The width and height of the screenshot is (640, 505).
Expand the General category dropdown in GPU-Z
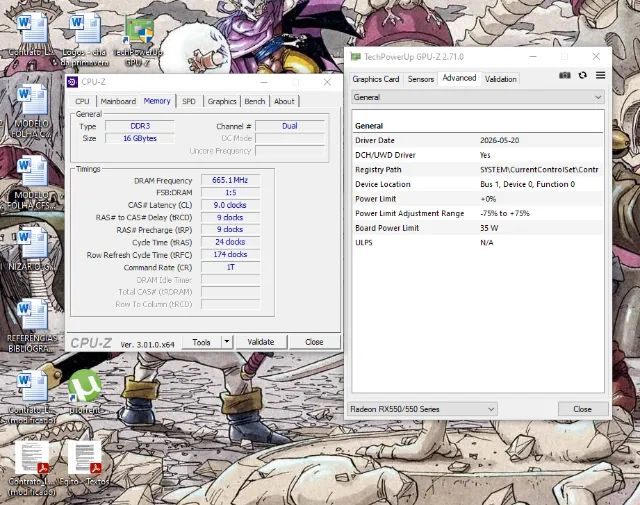(478, 97)
